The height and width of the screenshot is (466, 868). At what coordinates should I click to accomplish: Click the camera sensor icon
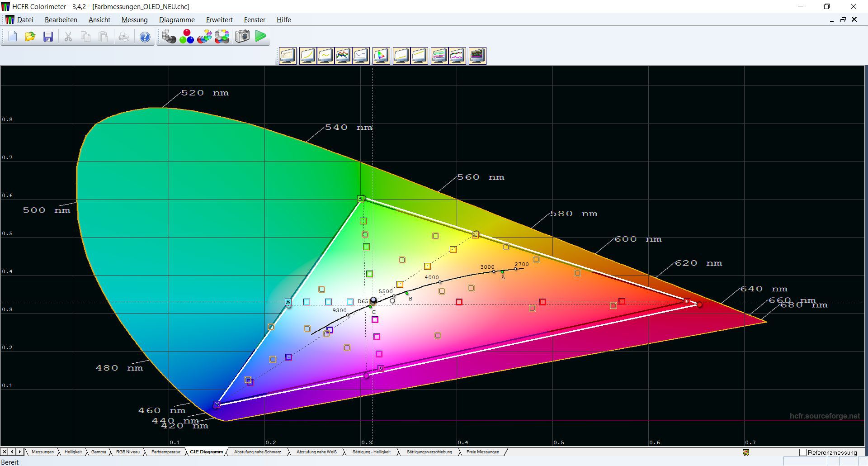[x=242, y=36]
